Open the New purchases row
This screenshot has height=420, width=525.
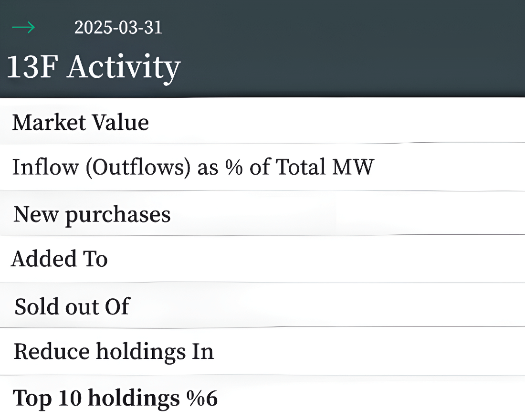coord(262,213)
